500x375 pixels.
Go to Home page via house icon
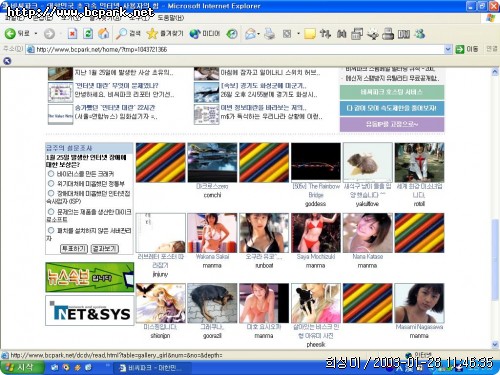coord(104,34)
